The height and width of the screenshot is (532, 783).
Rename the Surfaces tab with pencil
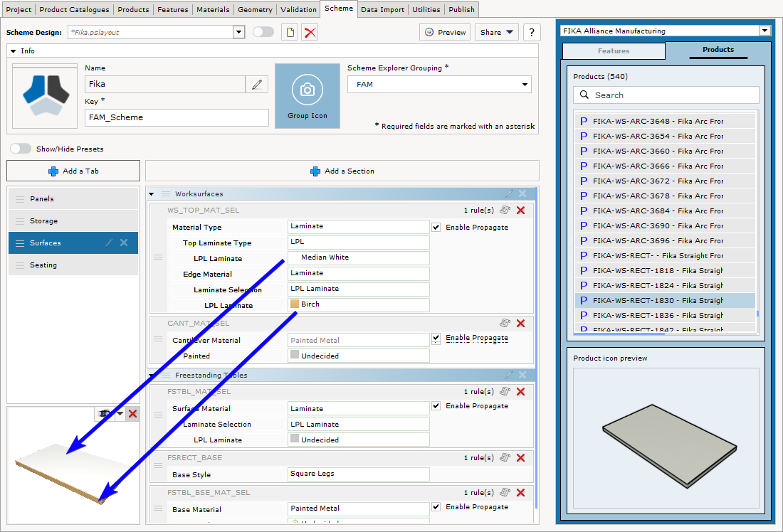pyautogui.click(x=109, y=243)
